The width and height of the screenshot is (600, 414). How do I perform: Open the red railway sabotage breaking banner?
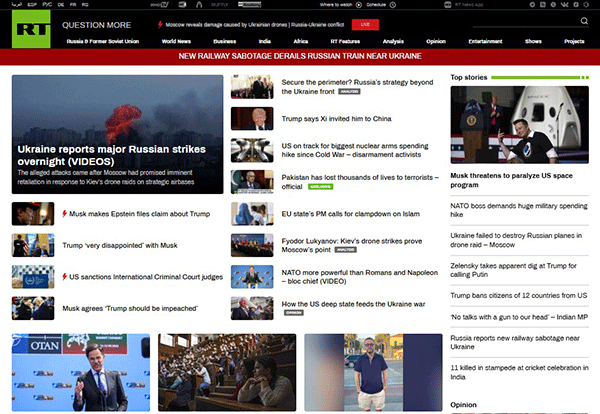[300, 56]
